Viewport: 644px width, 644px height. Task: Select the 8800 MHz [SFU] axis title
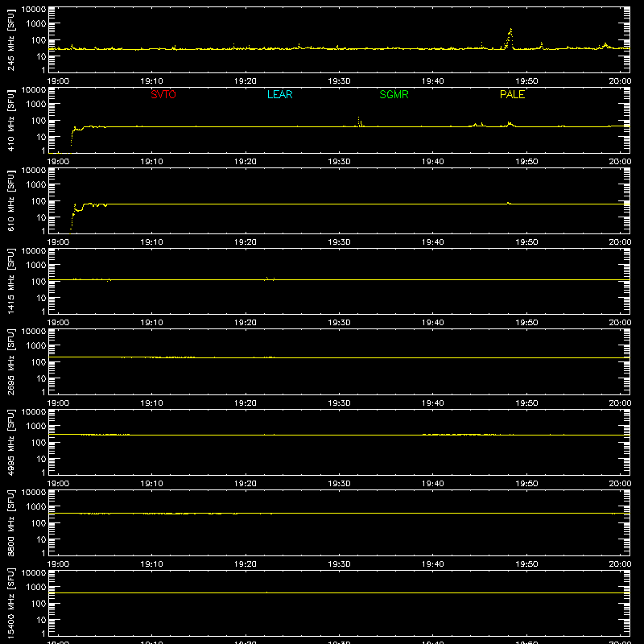coord(11,522)
